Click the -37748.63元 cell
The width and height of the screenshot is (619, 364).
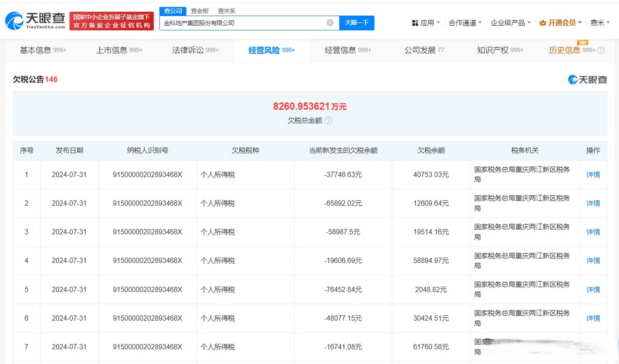[343, 175]
